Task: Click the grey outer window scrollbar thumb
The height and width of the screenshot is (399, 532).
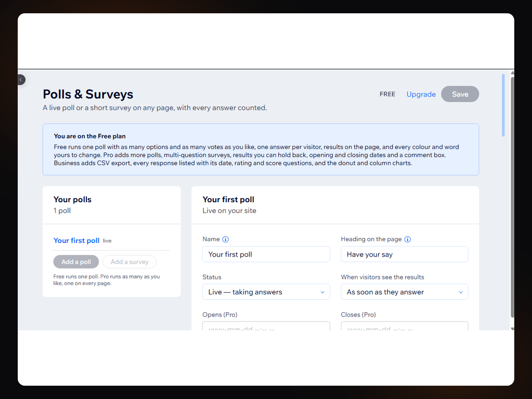Action: [512, 197]
